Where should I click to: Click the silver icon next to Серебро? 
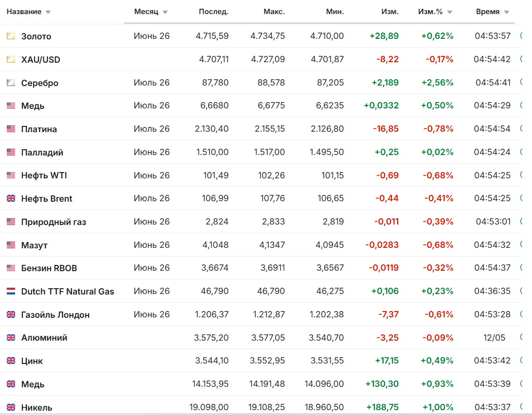(x=11, y=83)
